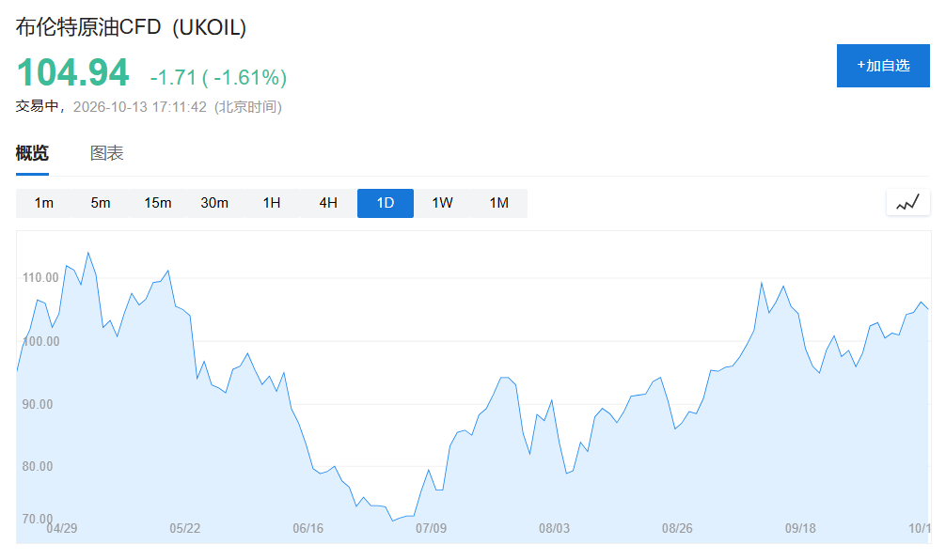Screen dimensions: 946x560
Task: Click the 100.00 y-axis label
Action: [x=41, y=341]
